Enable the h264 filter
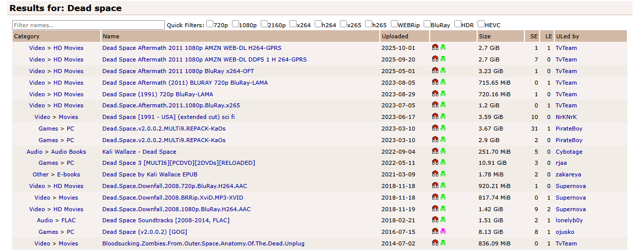Image resolution: width=644 pixels, height=250 pixels. [318, 24]
